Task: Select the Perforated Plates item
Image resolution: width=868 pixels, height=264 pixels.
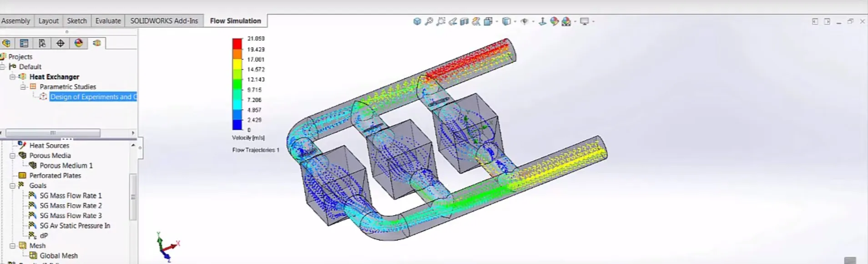Action: click(55, 176)
